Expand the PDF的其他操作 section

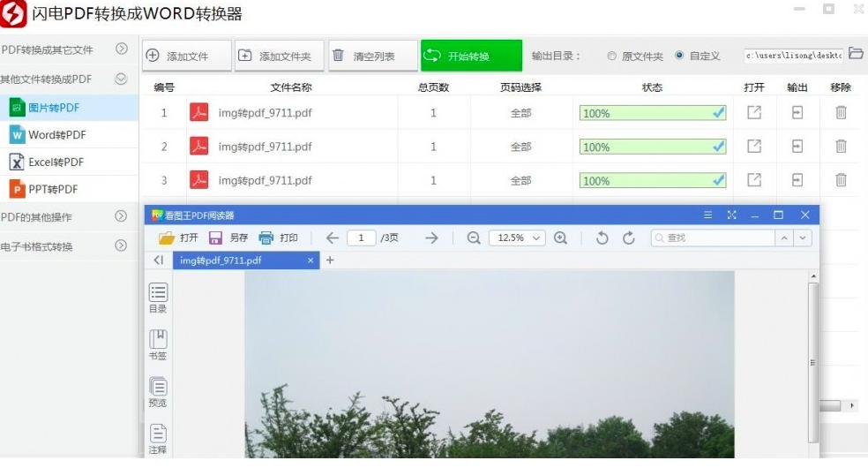point(122,216)
